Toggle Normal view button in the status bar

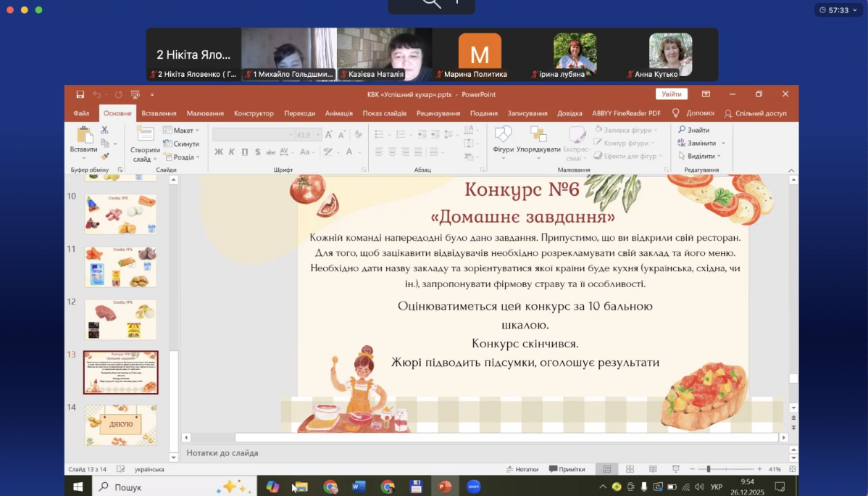606,469
